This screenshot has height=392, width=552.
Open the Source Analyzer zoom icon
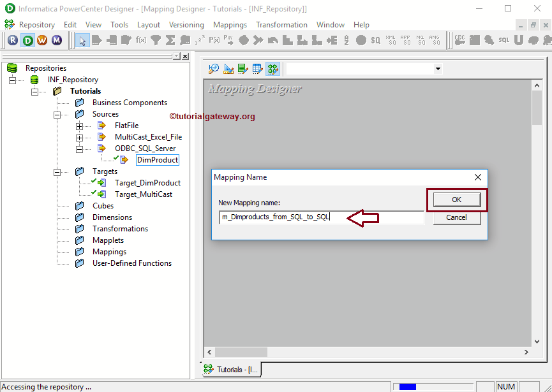tap(213, 69)
